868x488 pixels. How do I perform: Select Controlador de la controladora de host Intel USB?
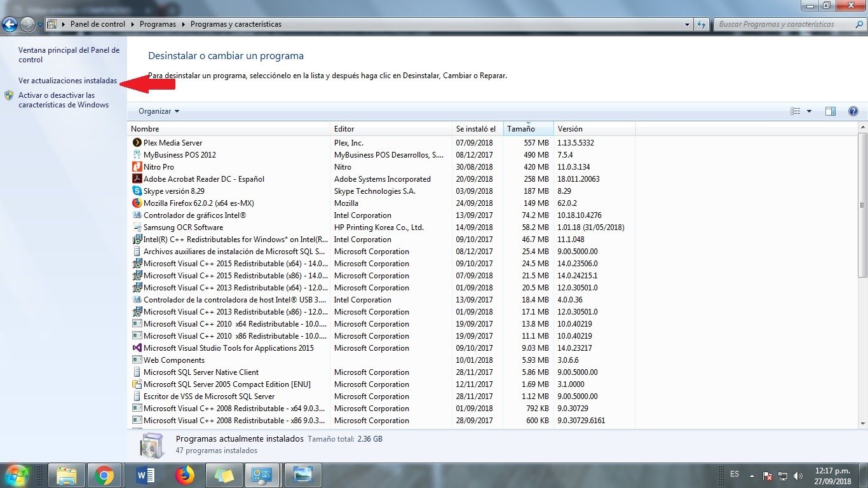coord(381,300)
